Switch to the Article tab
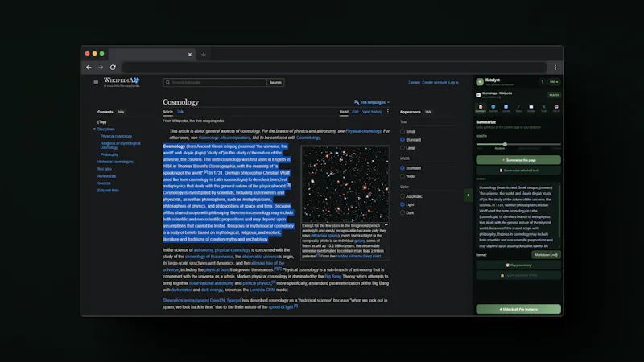 point(167,112)
